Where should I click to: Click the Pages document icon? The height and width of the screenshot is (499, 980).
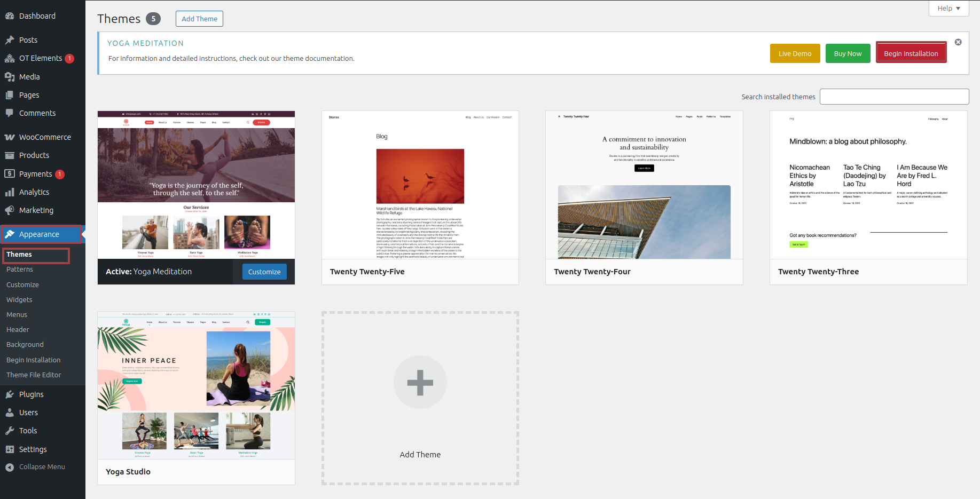pyautogui.click(x=10, y=95)
